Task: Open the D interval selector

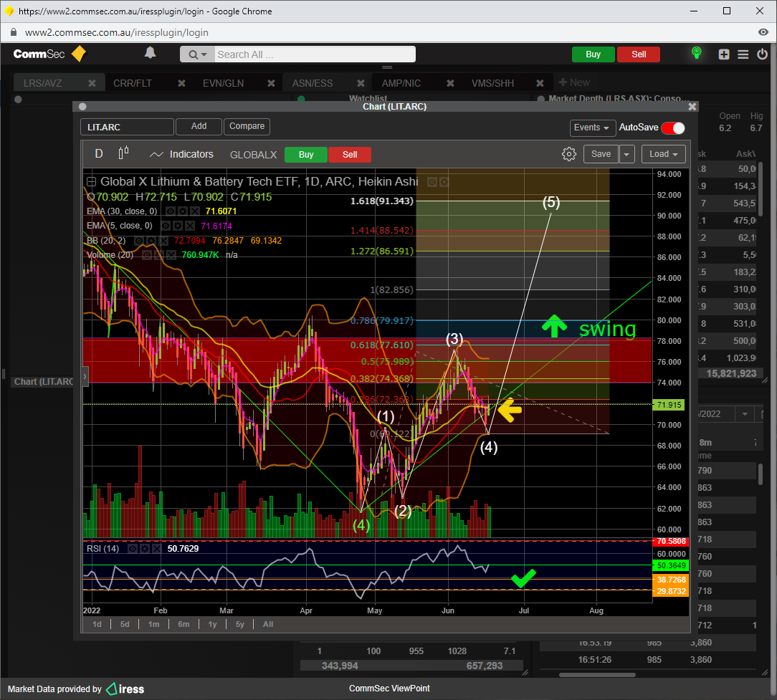Action: (x=99, y=154)
